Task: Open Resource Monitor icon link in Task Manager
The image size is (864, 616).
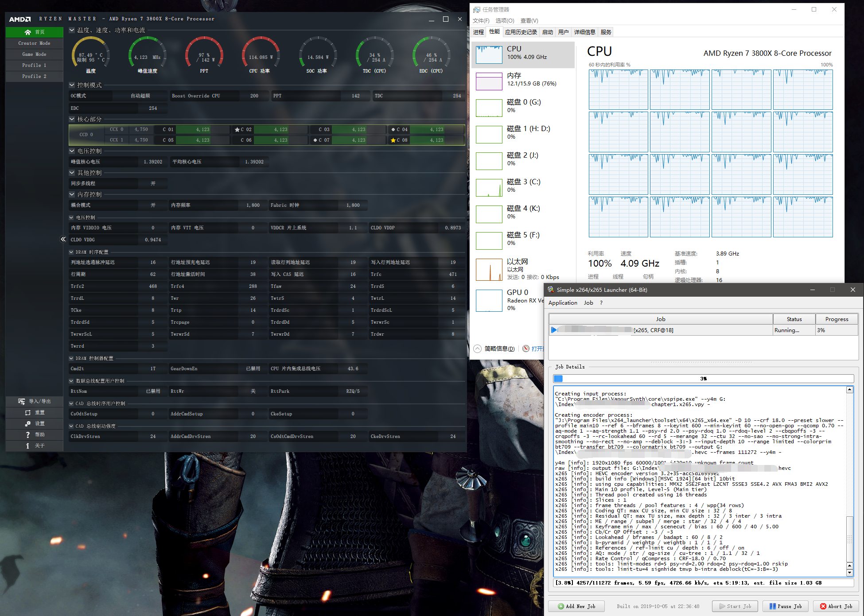Action: 526,349
